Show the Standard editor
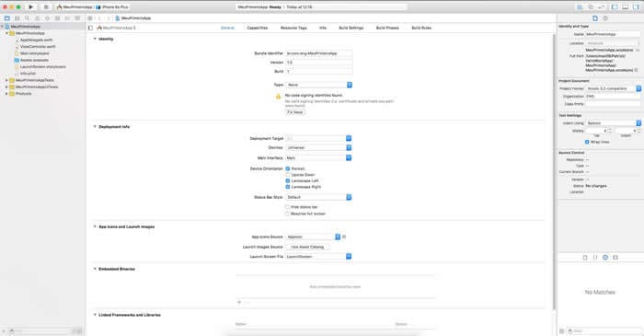The height and width of the screenshot is (336, 644). (x=580, y=7)
